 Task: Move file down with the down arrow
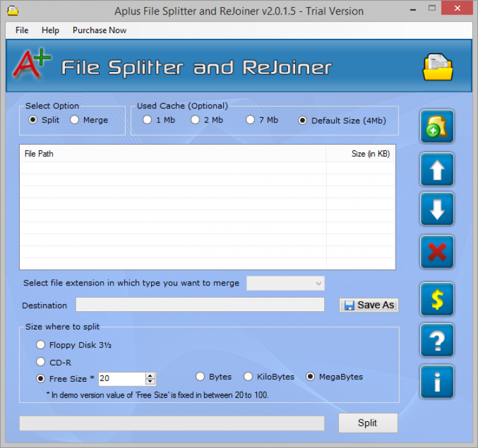click(437, 209)
